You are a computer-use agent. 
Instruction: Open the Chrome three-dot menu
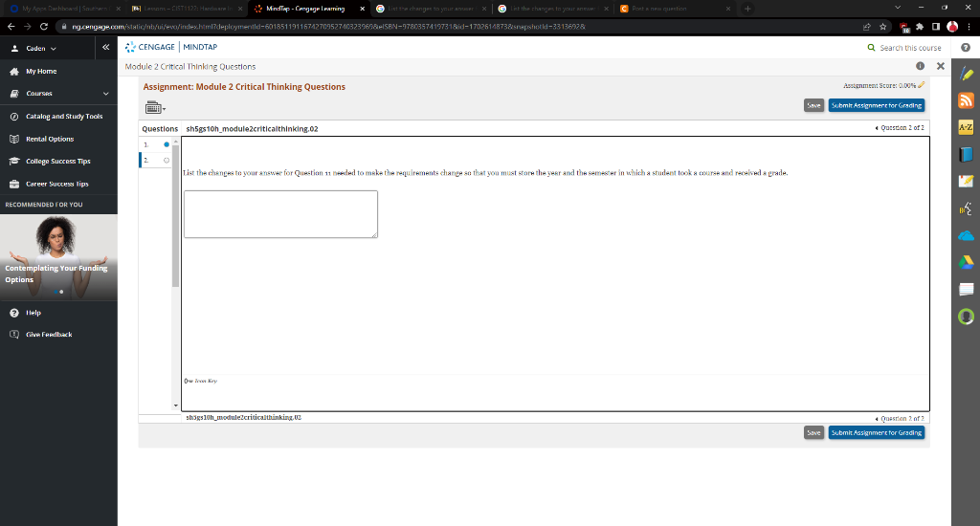click(969, 26)
